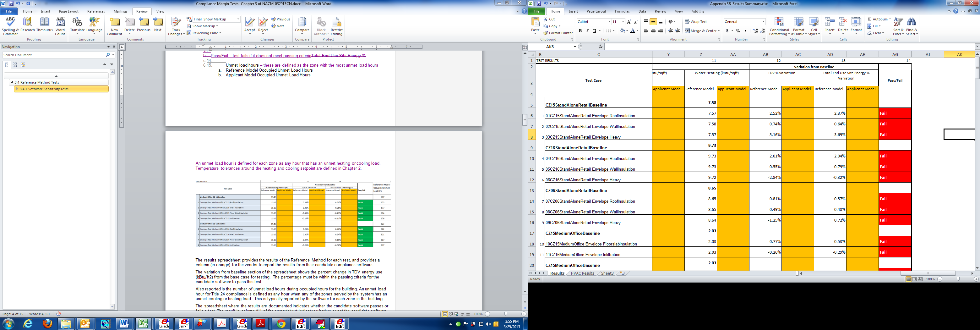
Task: Open Sort & Filter in Excel
Action: point(898,27)
